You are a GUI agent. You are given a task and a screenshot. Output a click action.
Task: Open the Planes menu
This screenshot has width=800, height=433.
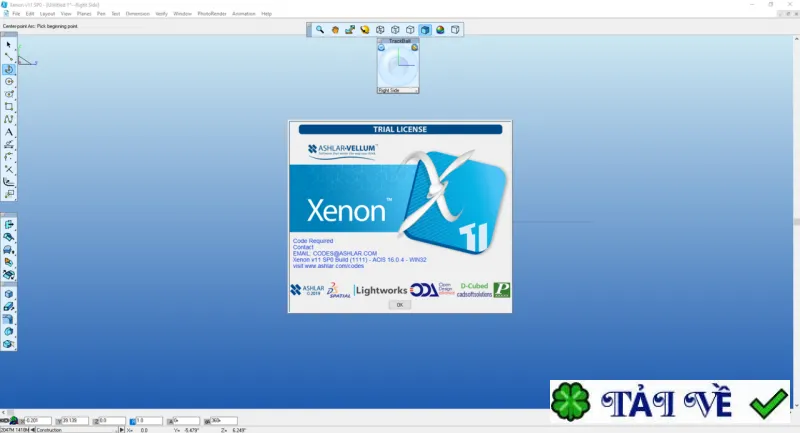pos(84,14)
